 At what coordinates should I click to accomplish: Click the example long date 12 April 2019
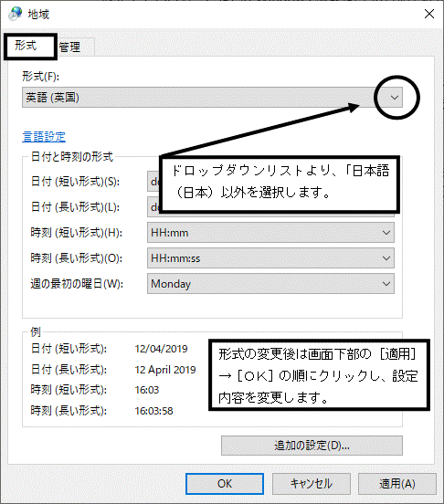point(165,370)
